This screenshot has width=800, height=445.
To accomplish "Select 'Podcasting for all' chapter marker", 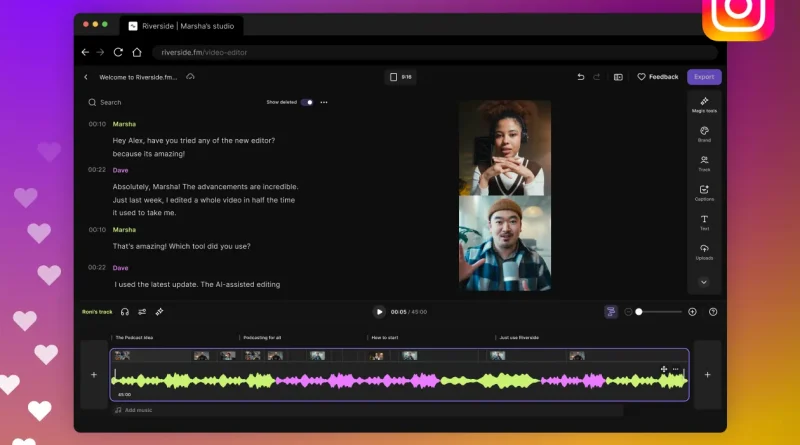I will [262, 338].
